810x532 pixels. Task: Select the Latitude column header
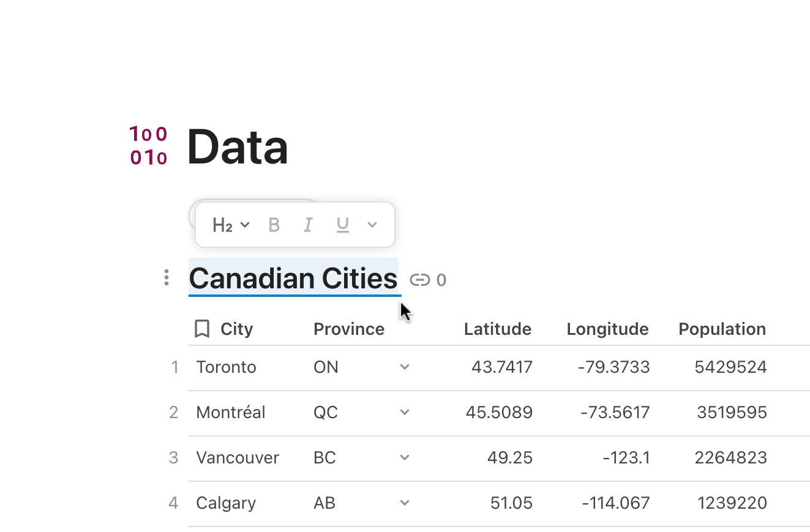[497, 329]
